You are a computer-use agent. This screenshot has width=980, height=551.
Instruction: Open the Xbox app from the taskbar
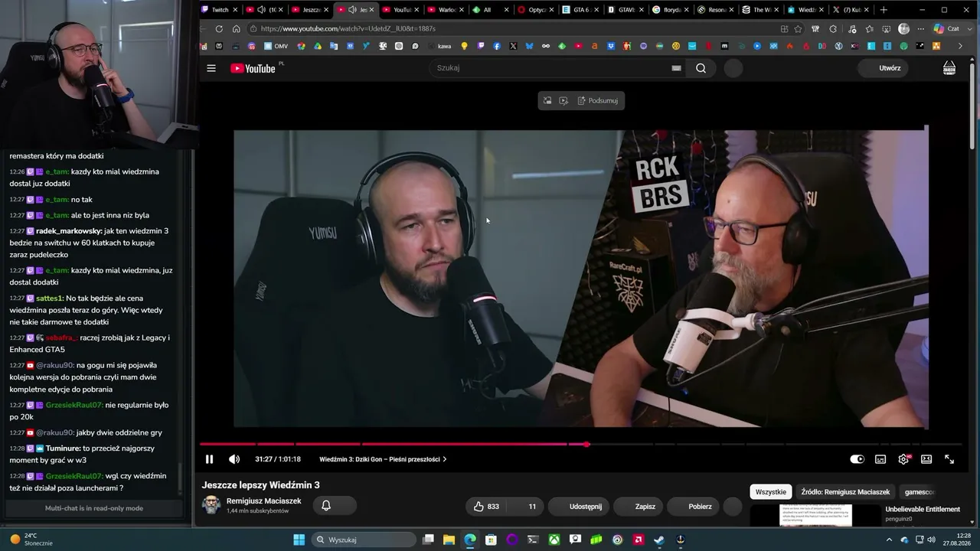554,540
